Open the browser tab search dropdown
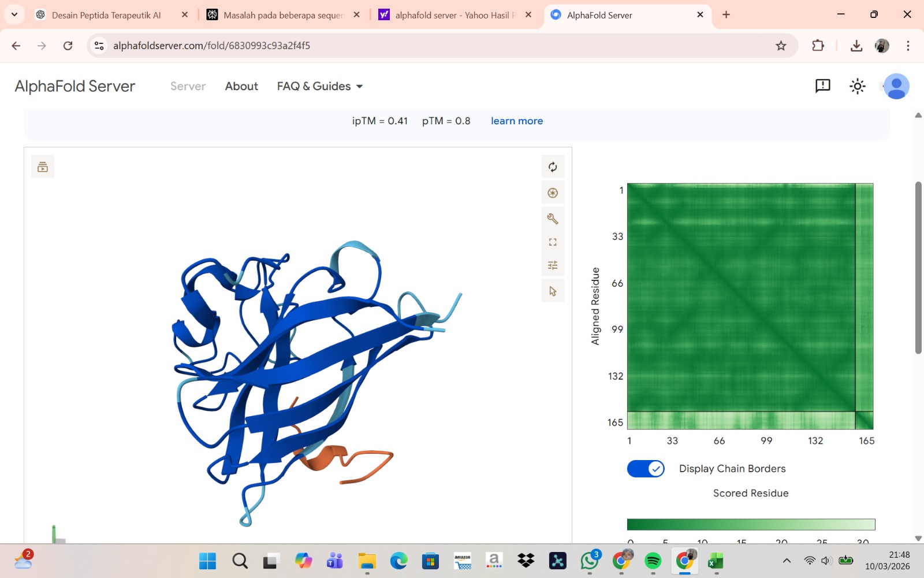Image resolution: width=924 pixels, height=578 pixels. (14, 14)
